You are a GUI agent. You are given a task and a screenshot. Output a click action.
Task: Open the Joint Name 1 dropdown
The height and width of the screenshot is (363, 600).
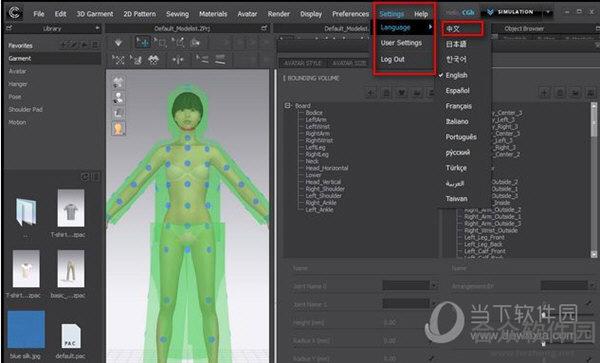[434, 304]
